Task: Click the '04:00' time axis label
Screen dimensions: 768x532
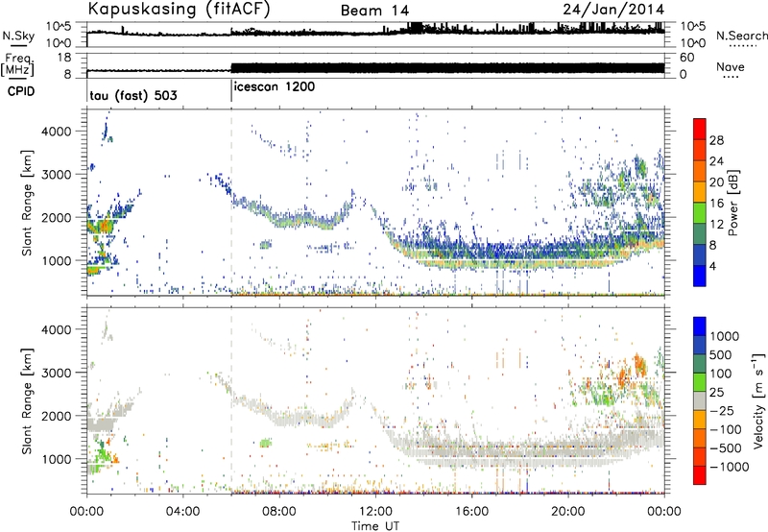Action: coord(182,512)
